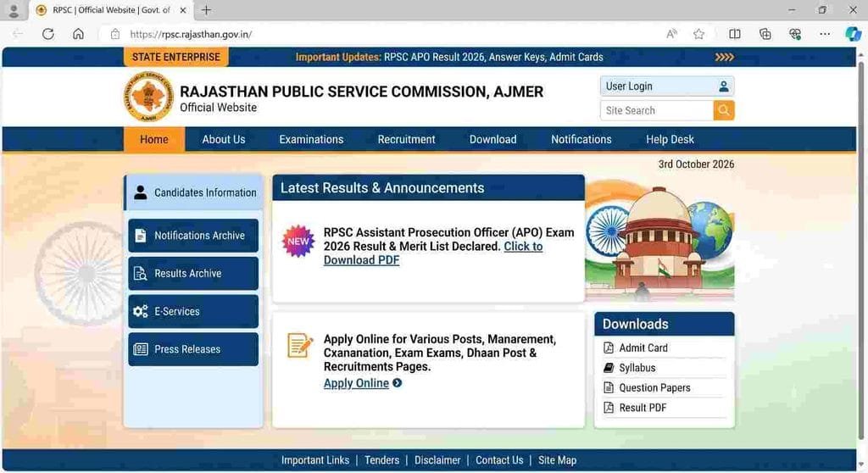The height and width of the screenshot is (473, 868).
Task: Click the browser back arrow
Action: (x=17, y=34)
